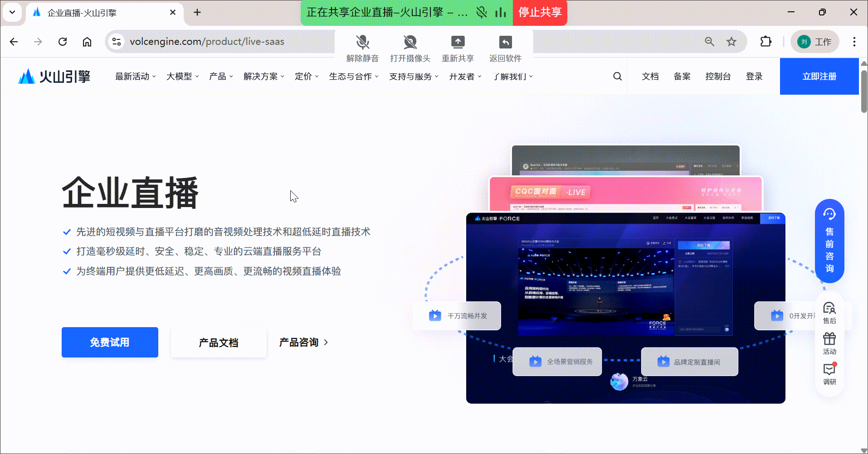Stop sharing with 停止共享 button
This screenshot has width=868, height=454.
click(540, 12)
